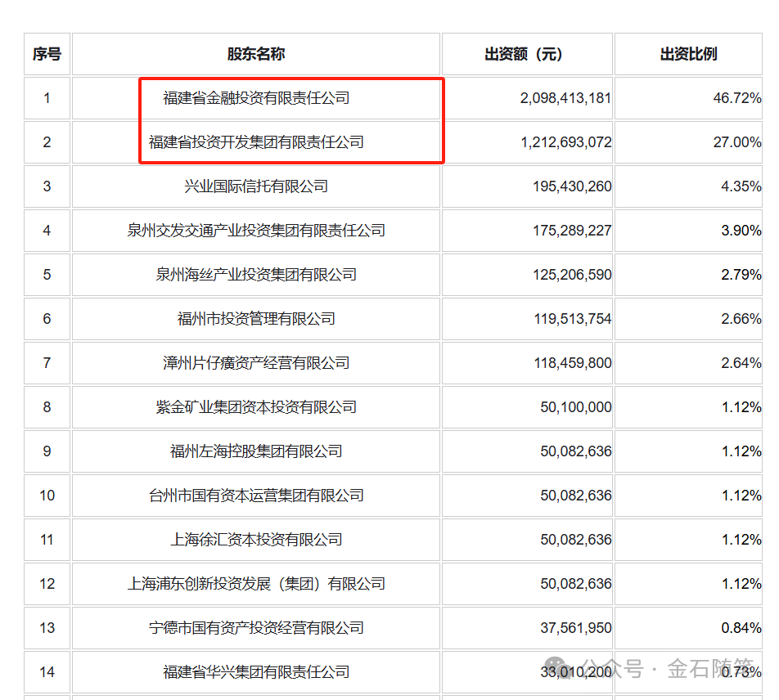Select 福州市投资管理有限公司 cell

pos(256,319)
